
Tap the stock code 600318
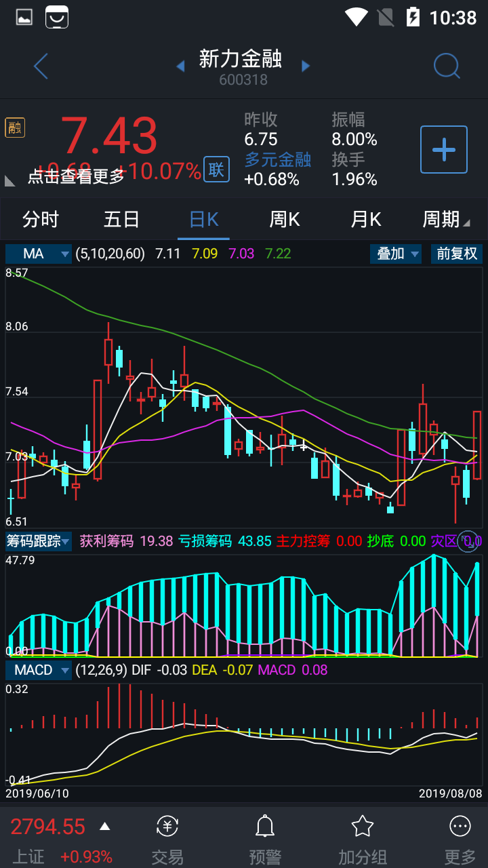243,80
